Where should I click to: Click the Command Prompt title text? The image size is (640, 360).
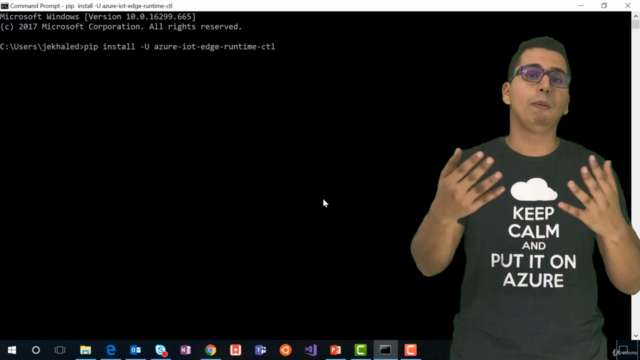pyautogui.click(x=91, y=6)
